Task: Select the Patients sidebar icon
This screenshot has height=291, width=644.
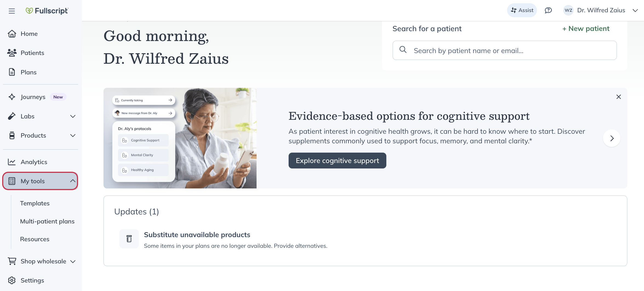Action: coord(12,53)
